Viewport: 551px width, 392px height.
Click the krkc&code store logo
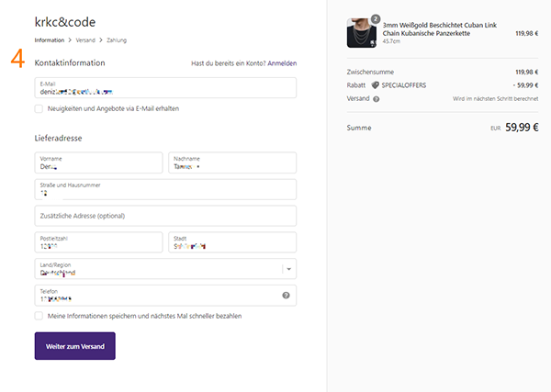[65, 22]
